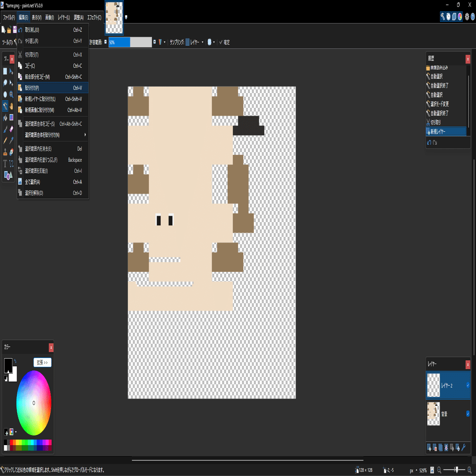
Task: Toggle Colors window button in top right
Action: (x=460, y=17)
